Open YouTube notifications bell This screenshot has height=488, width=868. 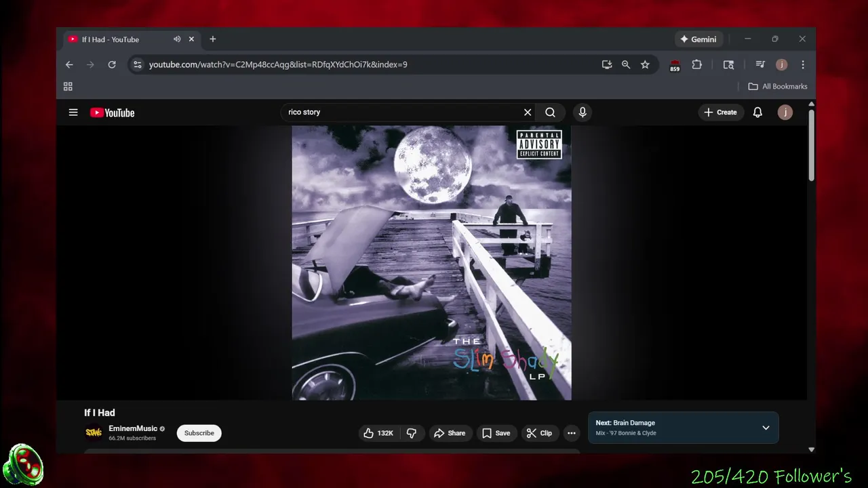[x=757, y=113]
